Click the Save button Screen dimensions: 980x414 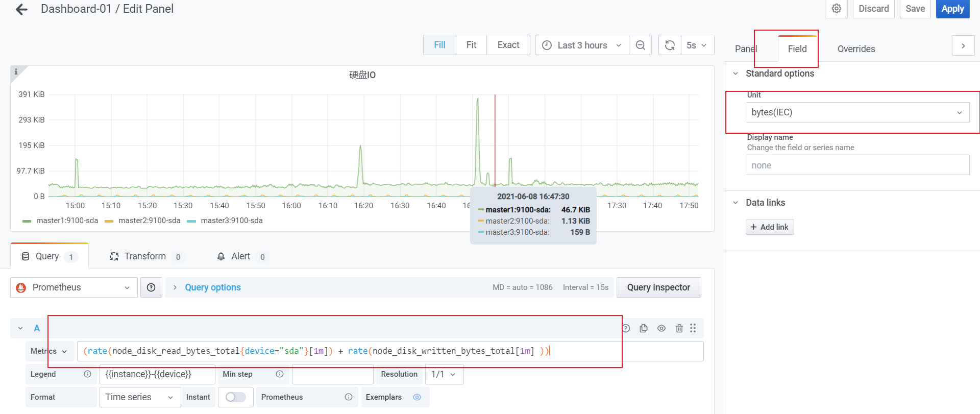point(915,9)
